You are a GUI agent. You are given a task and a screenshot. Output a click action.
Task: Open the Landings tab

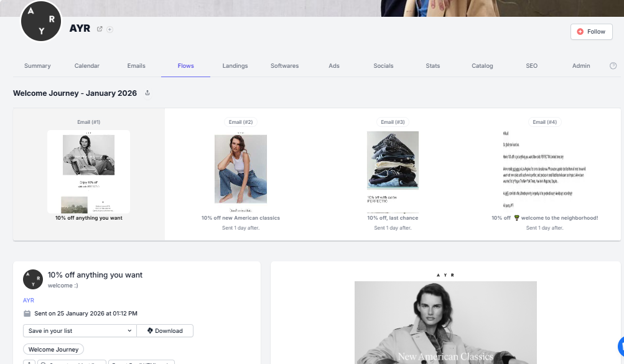point(235,66)
